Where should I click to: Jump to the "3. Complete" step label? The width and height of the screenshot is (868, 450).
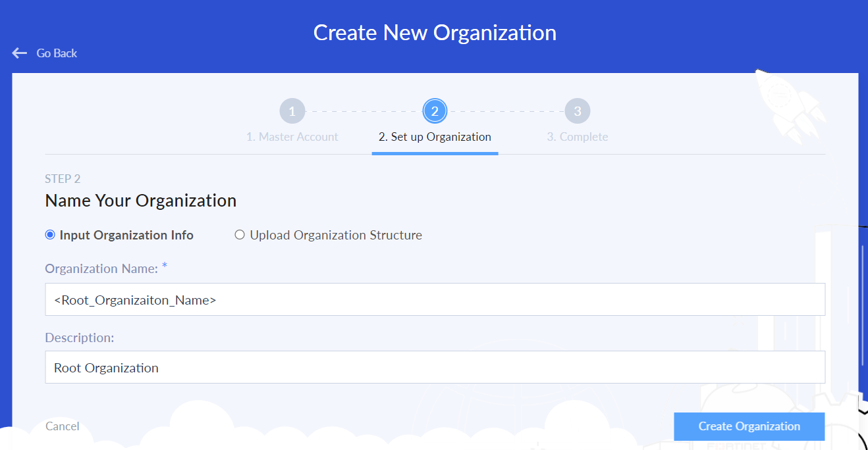click(577, 137)
